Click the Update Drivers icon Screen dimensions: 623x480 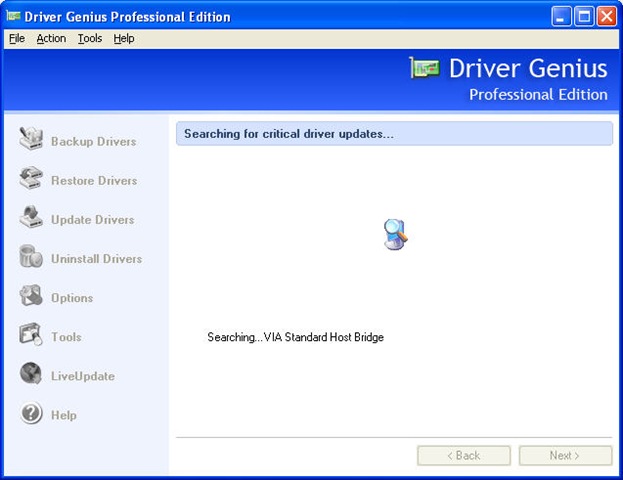(31, 217)
